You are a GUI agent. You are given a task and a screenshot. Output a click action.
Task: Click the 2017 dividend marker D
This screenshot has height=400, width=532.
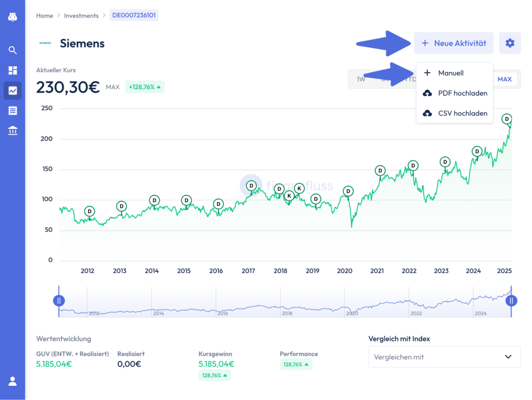point(251,186)
